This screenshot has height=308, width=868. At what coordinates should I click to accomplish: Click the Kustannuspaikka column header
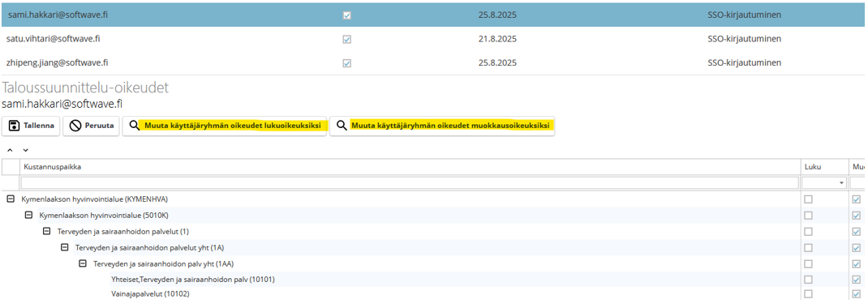410,166
